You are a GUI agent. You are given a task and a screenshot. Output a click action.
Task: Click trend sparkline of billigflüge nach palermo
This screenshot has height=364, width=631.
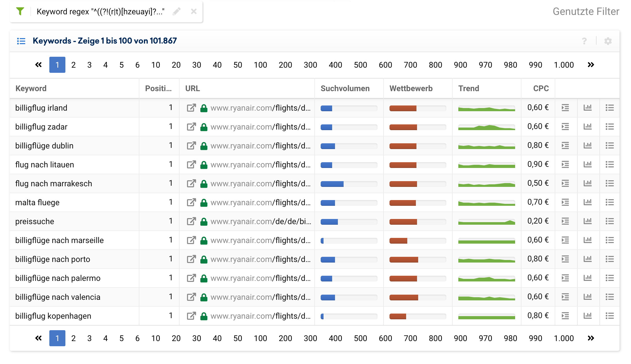[486, 278]
